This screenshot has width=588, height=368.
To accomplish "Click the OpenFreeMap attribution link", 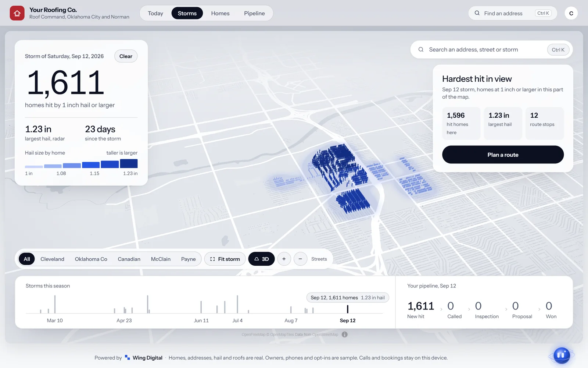I will tap(253, 335).
